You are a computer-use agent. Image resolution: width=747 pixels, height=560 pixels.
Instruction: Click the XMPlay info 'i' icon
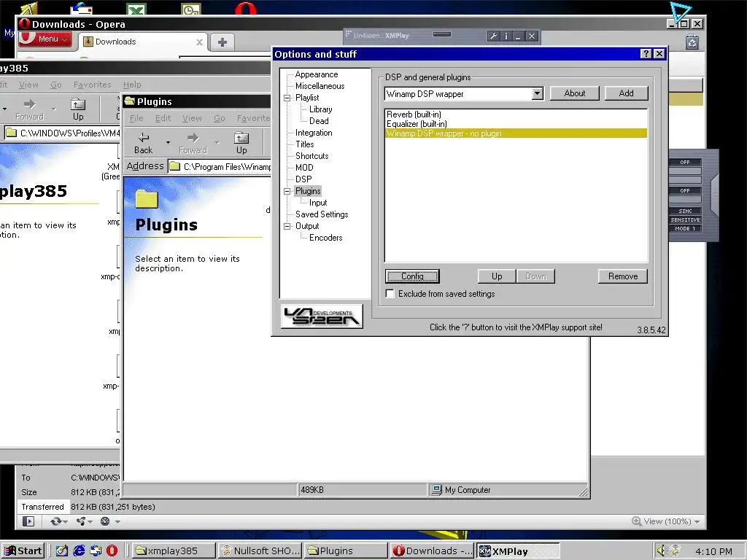[x=506, y=36]
